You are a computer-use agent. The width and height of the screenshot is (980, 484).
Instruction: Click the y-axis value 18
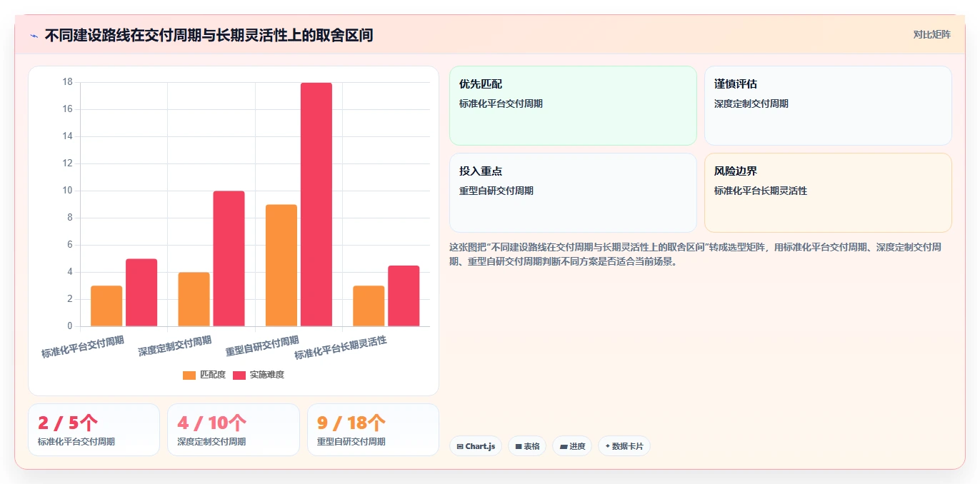coord(68,82)
